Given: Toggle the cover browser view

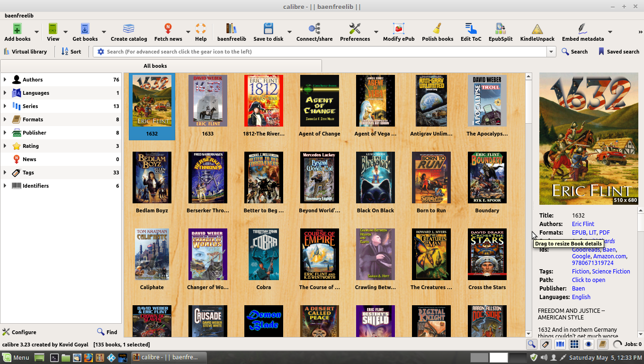Looking at the screenshot, I should pyautogui.click(x=560, y=345).
